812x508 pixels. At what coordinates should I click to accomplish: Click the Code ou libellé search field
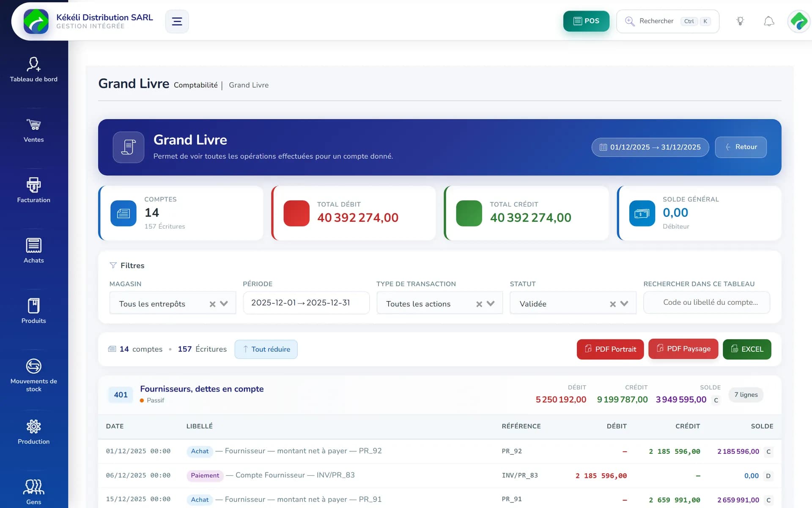pyautogui.click(x=706, y=302)
